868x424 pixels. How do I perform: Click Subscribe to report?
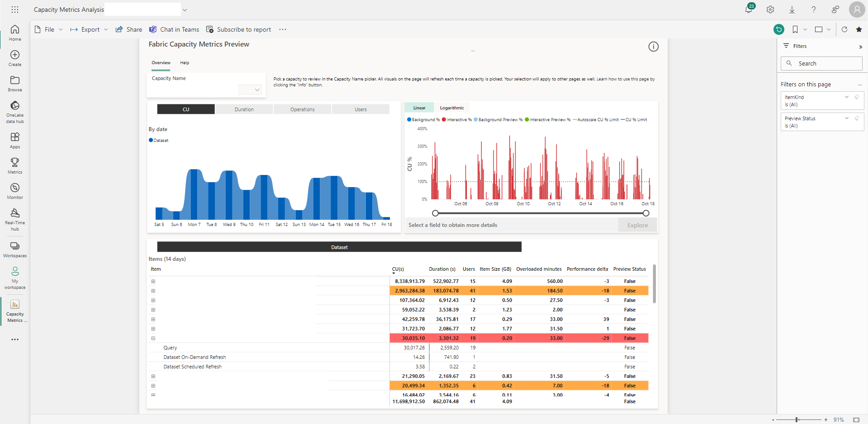tap(239, 29)
